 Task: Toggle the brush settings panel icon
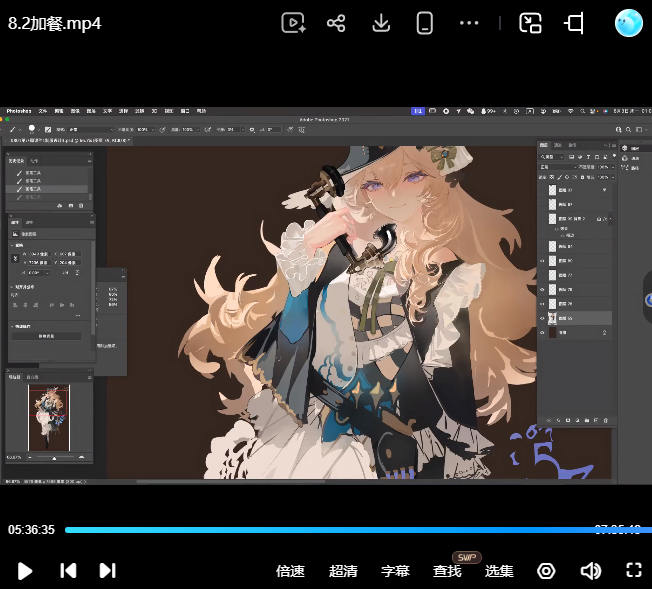(x=48, y=130)
